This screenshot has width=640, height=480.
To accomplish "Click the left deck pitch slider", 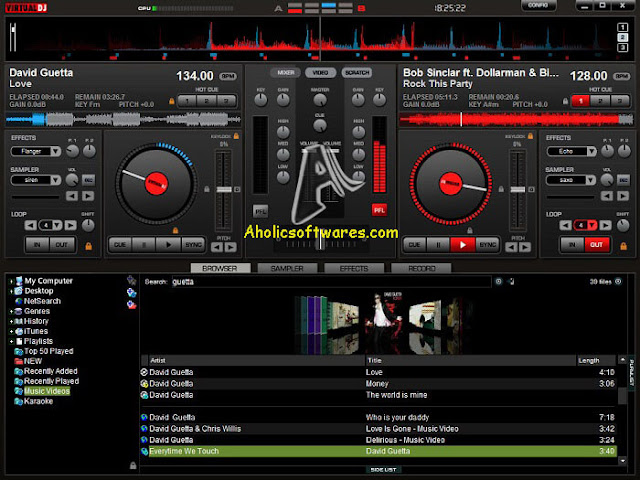I will [223, 189].
